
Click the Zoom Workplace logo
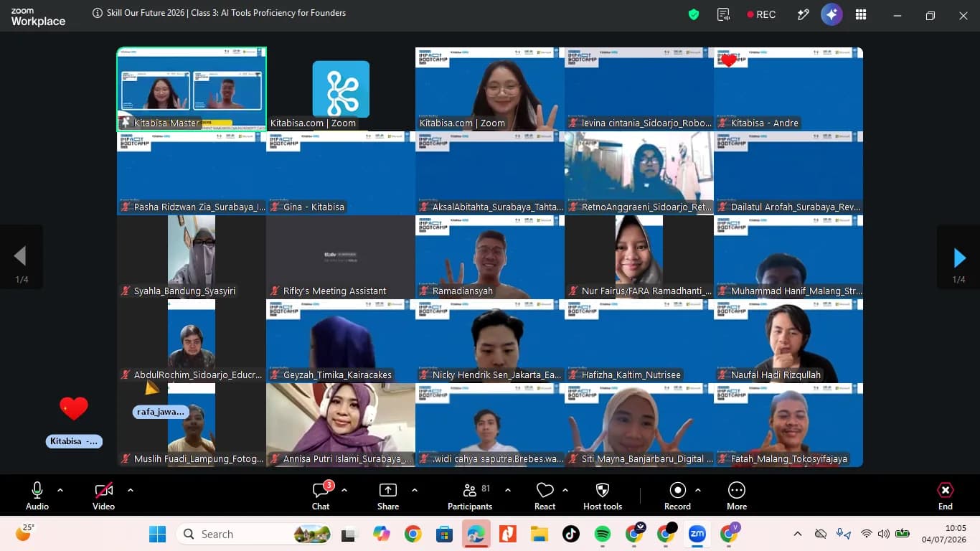(38, 17)
